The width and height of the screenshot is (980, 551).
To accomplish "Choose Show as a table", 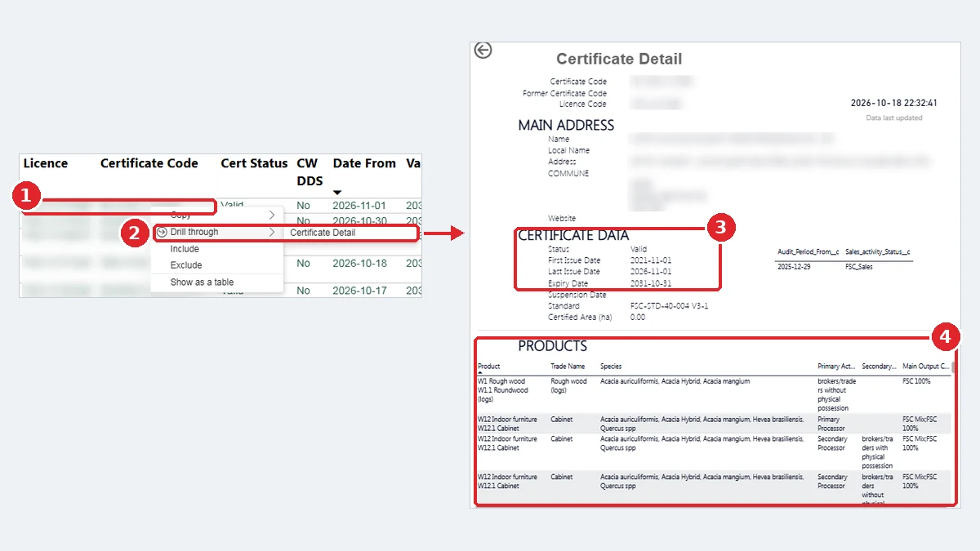I will (202, 282).
